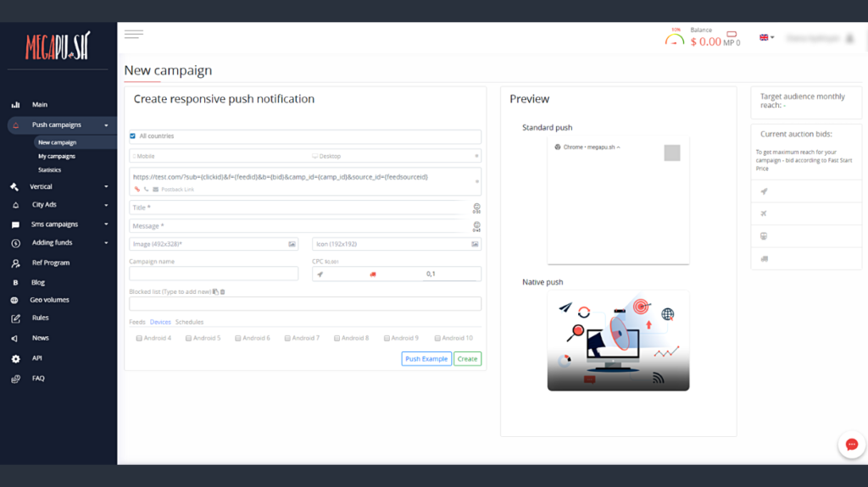Click the trash icon next to Blocked list
Image resolution: width=868 pixels, height=487 pixels.
223,291
